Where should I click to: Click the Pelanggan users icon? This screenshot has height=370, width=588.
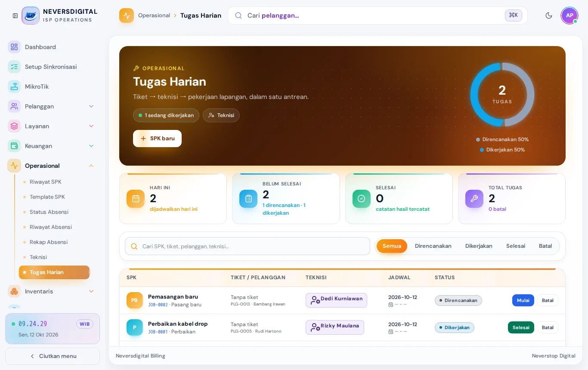[14, 106]
